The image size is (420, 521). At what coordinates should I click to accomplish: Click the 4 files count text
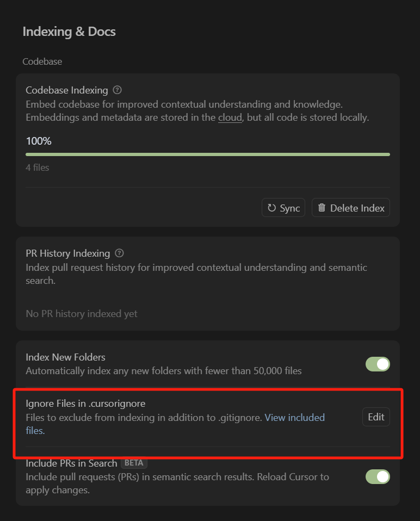pyautogui.click(x=38, y=168)
